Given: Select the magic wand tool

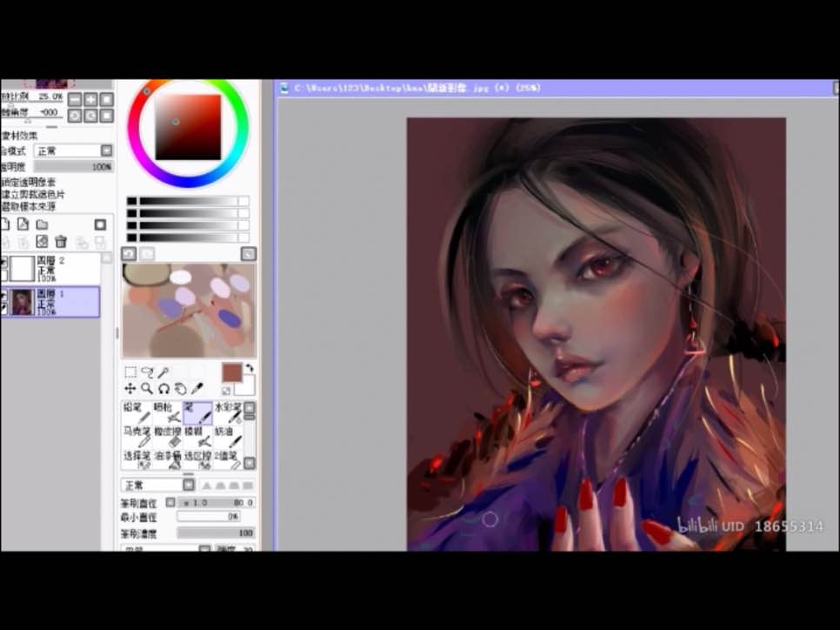Looking at the screenshot, I should [x=163, y=372].
